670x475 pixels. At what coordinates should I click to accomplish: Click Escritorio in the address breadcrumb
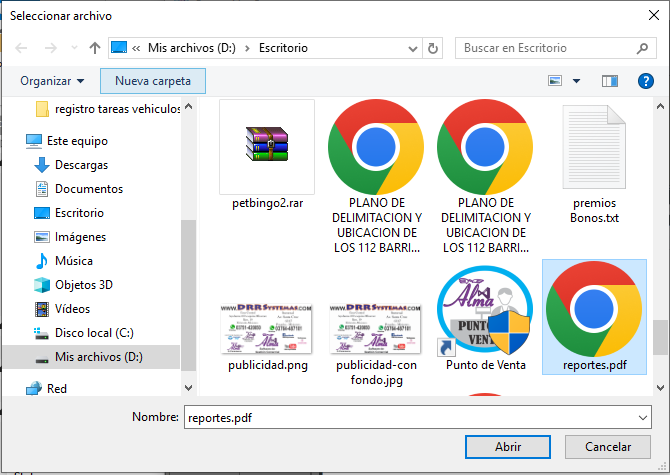tap(282, 48)
